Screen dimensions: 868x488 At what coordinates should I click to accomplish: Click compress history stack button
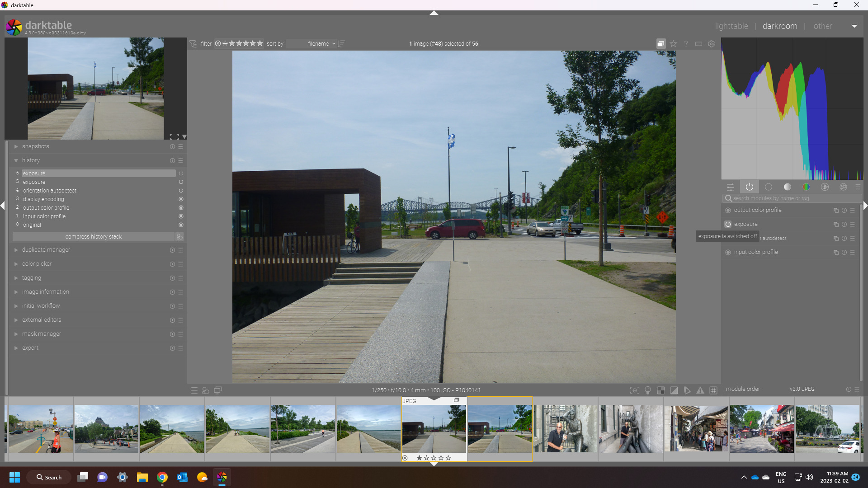94,237
